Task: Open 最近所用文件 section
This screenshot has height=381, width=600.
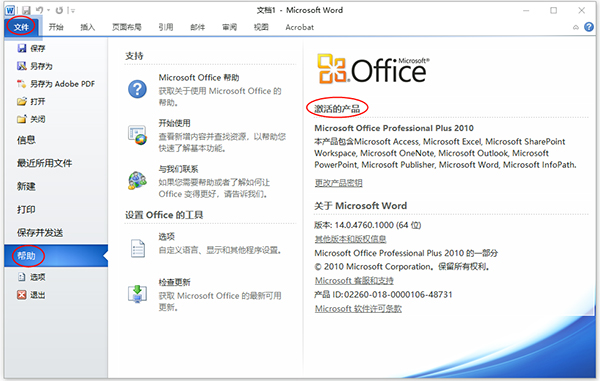Action: tap(44, 163)
